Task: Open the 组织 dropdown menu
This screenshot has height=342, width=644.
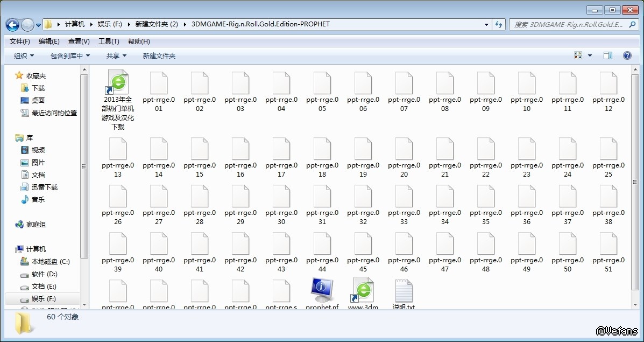Action: click(x=24, y=55)
